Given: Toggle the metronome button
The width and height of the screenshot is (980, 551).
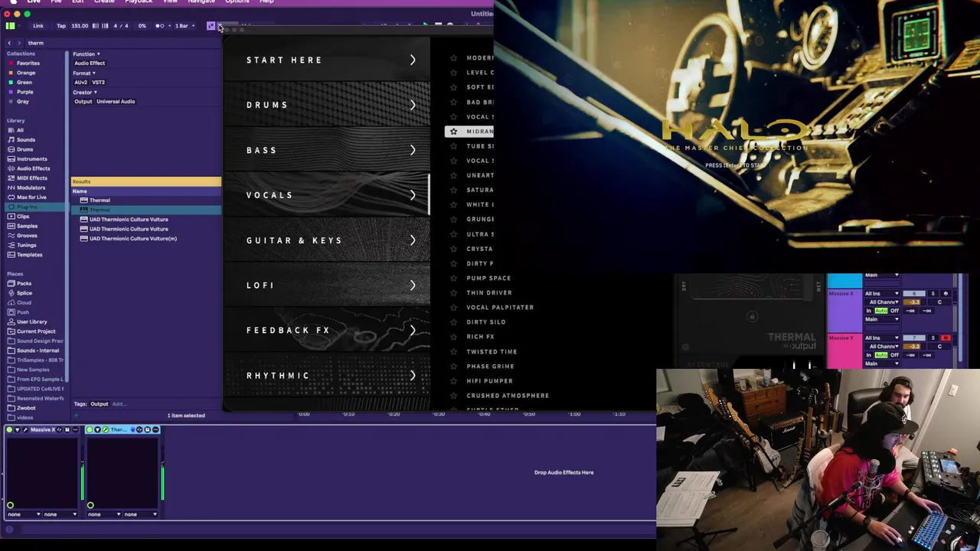Looking at the screenshot, I should tap(160, 26).
